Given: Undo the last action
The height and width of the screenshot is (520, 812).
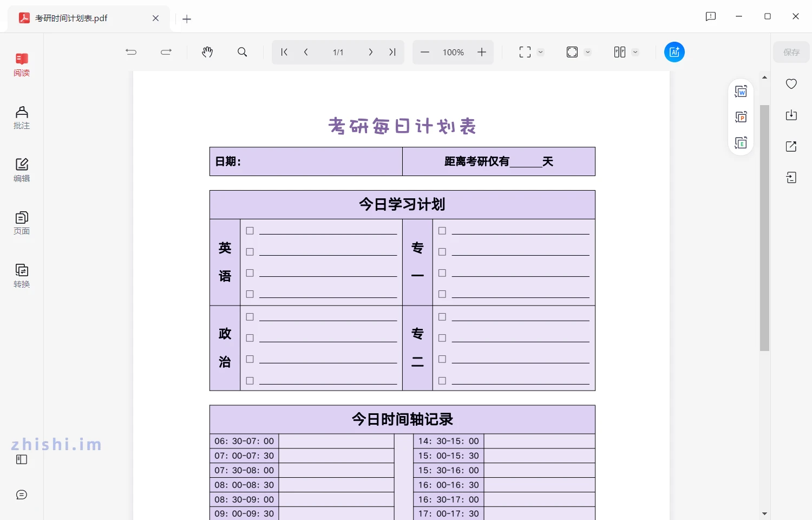Looking at the screenshot, I should pos(131,52).
